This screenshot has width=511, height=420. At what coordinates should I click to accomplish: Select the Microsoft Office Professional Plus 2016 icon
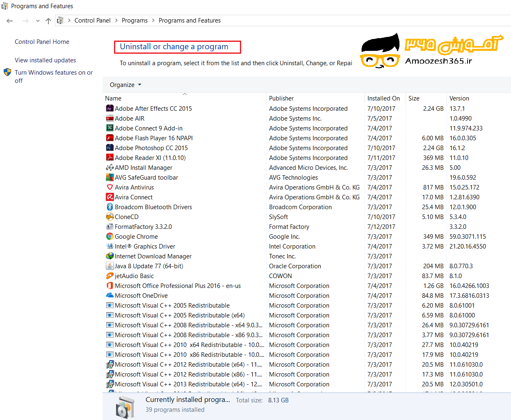point(109,285)
